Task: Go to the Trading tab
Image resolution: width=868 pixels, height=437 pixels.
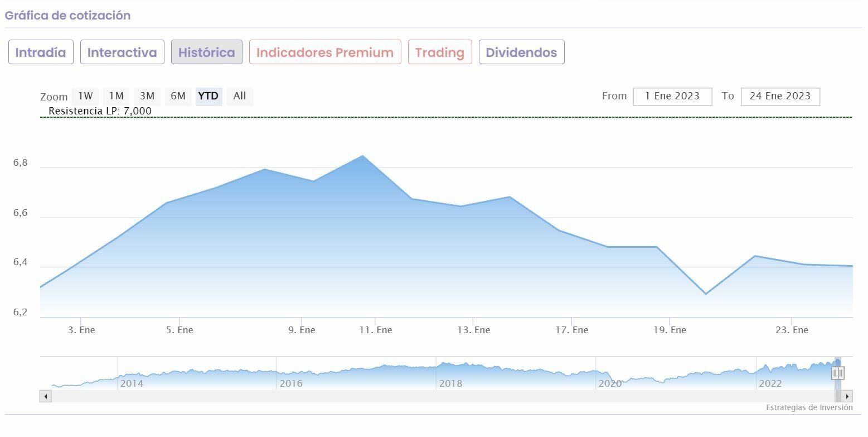Action: [x=440, y=52]
